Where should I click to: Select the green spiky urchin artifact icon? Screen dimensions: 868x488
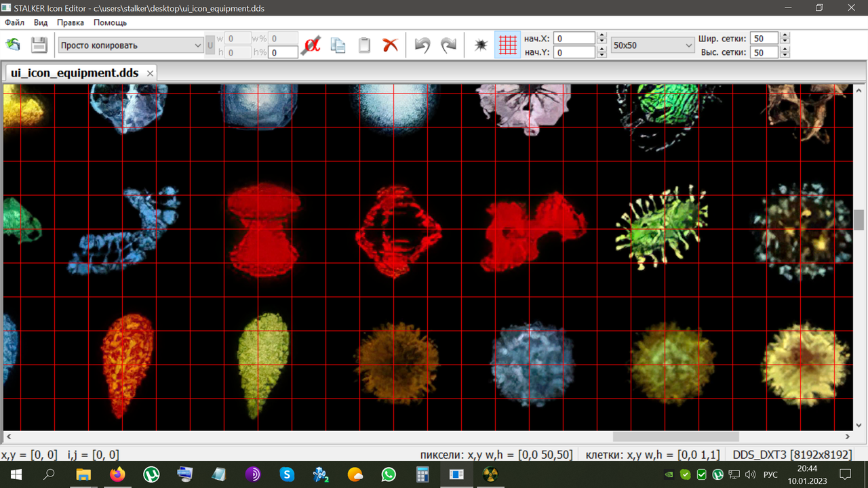(x=663, y=228)
